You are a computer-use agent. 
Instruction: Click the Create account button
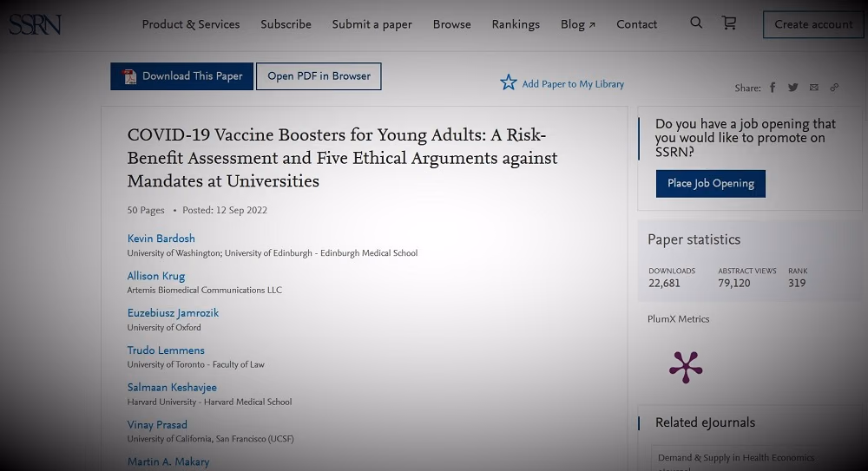813,24
